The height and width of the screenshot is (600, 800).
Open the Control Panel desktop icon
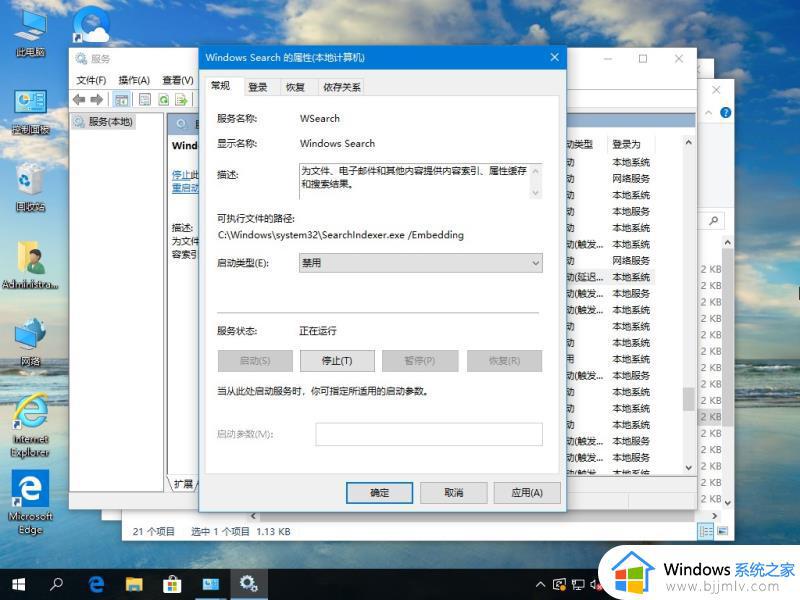pyautogui.click(x=31, y=112)
